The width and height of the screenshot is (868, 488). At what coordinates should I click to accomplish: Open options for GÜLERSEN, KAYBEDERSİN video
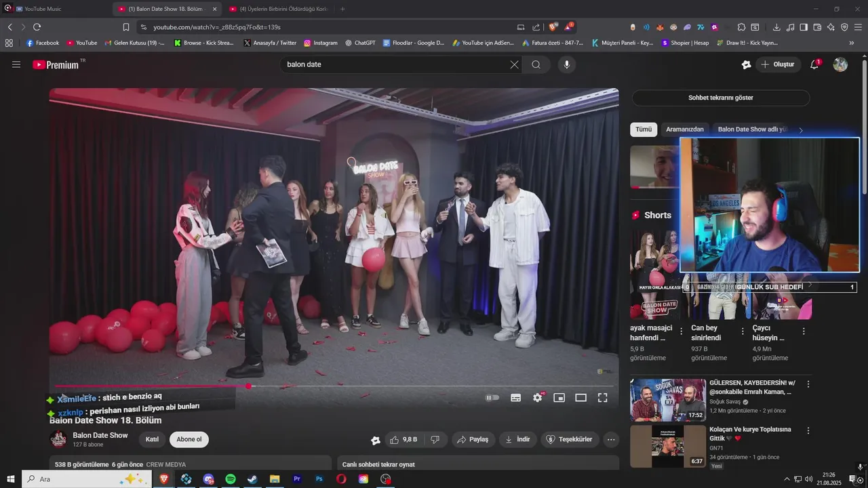pyautogui.click(x=808, y=384)
